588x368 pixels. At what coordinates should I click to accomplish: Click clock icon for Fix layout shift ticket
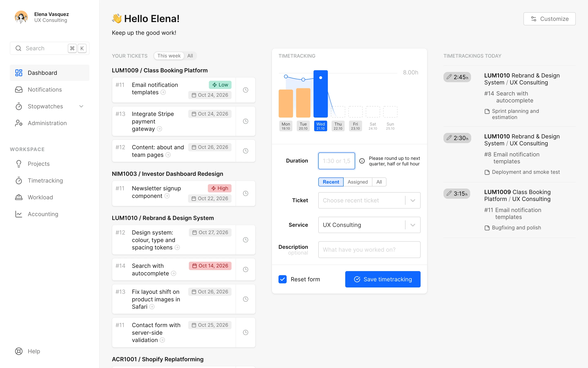tap(245, 299)
